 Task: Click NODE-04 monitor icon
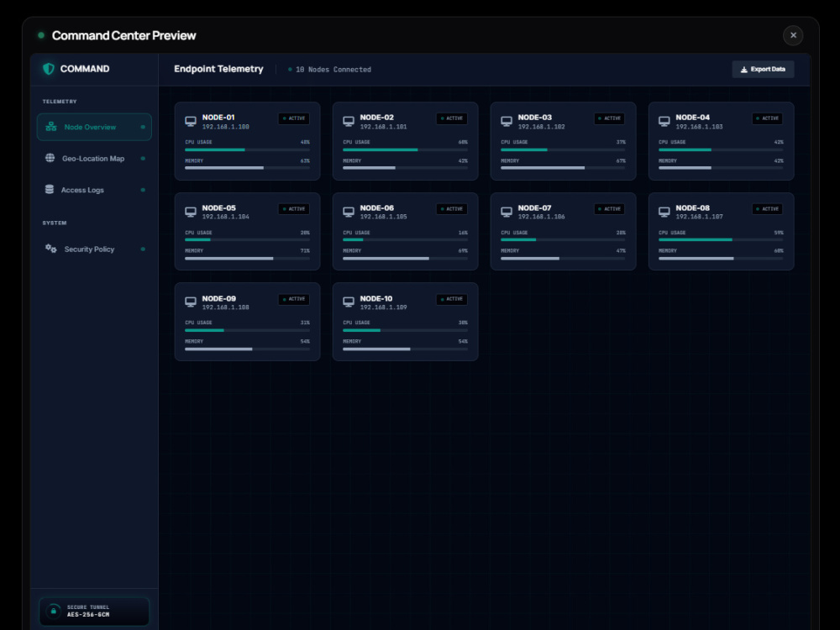point(664,122)
